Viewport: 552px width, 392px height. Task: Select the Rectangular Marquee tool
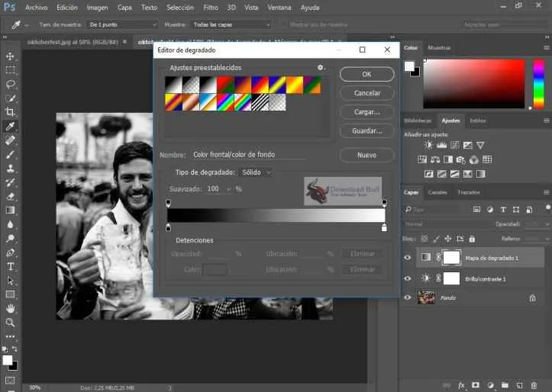(10, 69)
